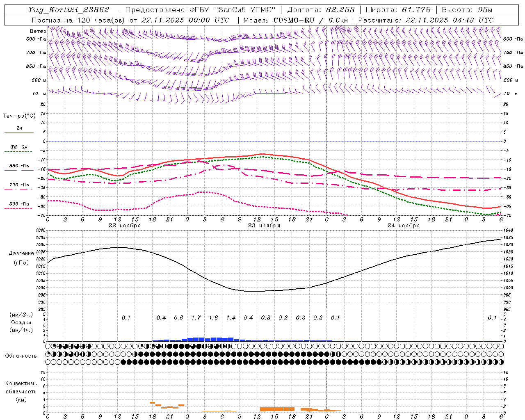Viewport: 525px width, 420px height.
Task: Click the Широта 61.776 header field
Action: pos(395,10)
